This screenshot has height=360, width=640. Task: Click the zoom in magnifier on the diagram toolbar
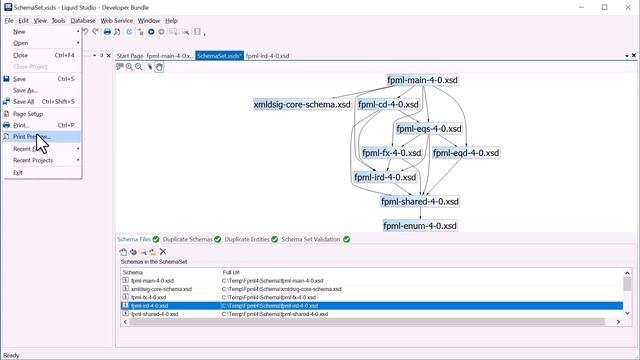[x=129, y=67]
